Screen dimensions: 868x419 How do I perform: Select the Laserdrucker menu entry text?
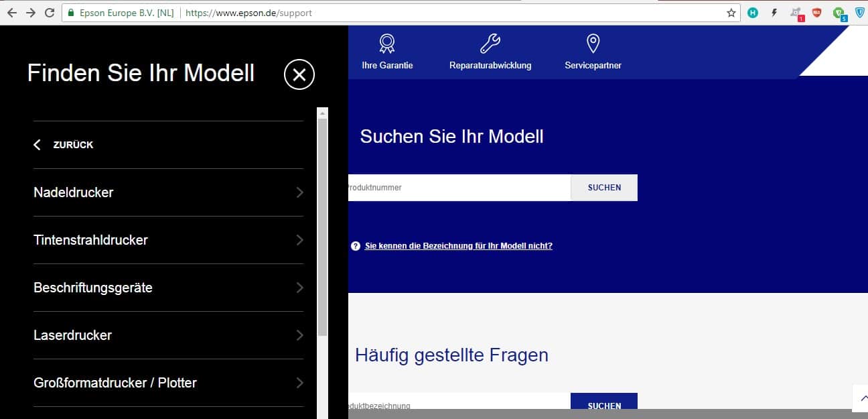[x=72, y=335]
